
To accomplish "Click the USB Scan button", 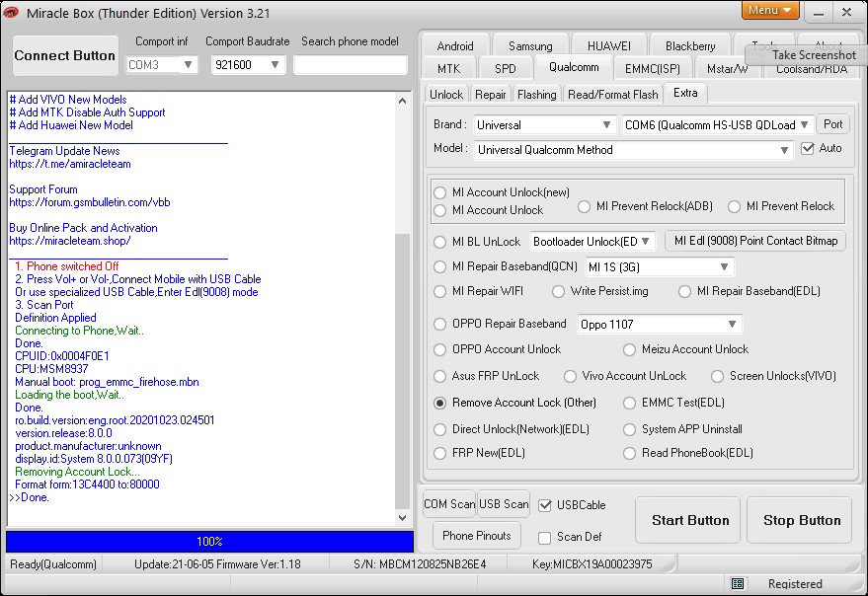I will pos(504,504).
